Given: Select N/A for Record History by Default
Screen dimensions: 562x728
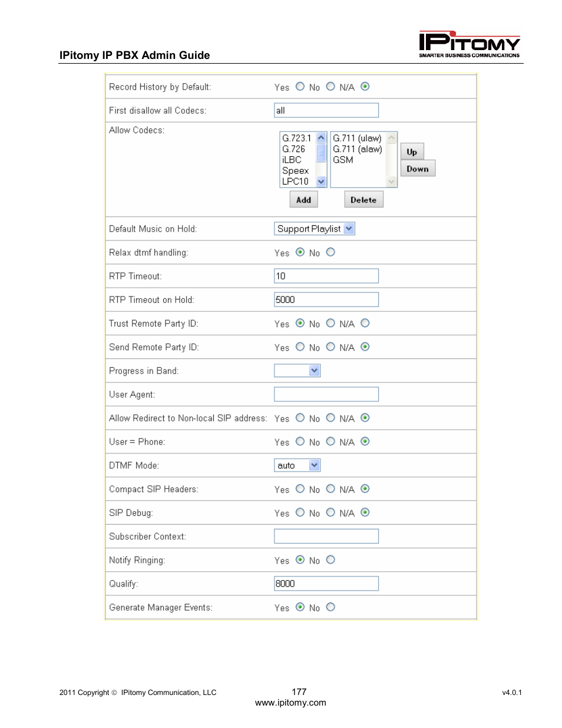Looking at the screenshot, I should click(365, 87).
